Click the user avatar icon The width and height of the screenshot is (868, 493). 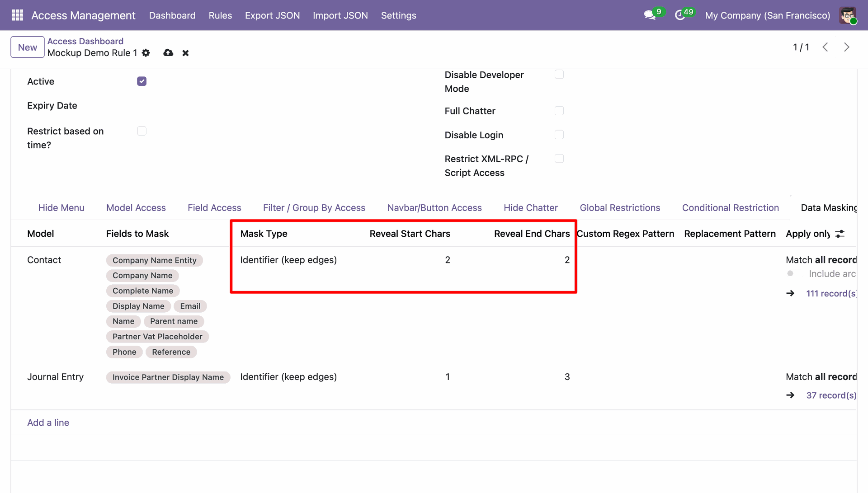click(x=848, y=15)
